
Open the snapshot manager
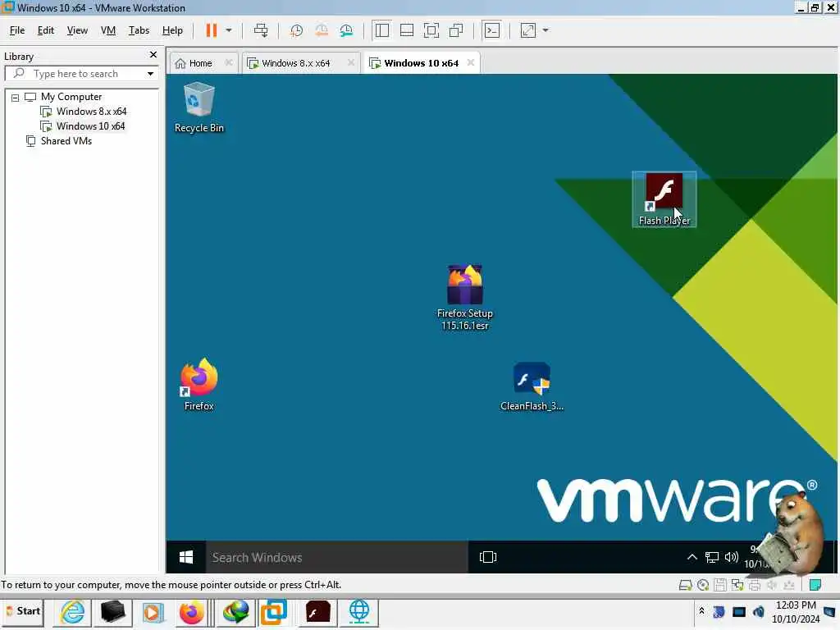point(347,30)
